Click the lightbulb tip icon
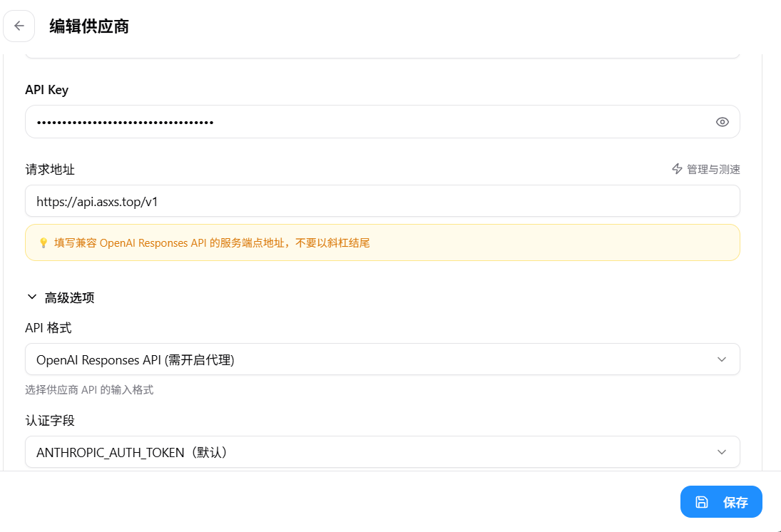The image size is (781, 532). pos(44,242)
